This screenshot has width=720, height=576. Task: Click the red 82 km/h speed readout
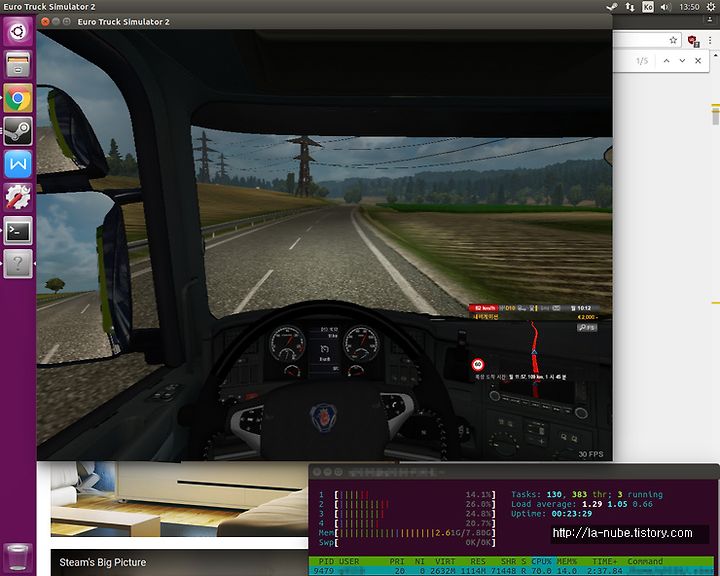[484, 308]
